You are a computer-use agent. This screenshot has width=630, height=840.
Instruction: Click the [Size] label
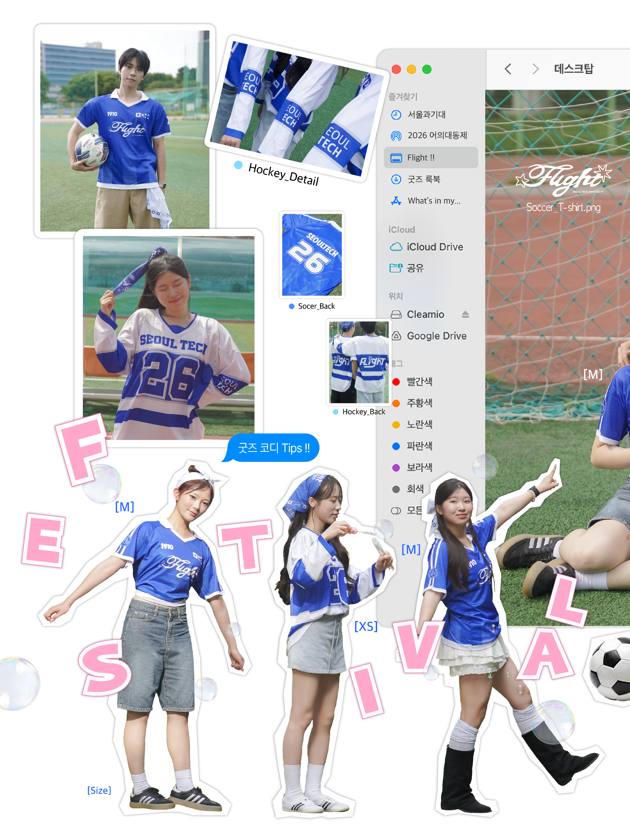(99, 790)
